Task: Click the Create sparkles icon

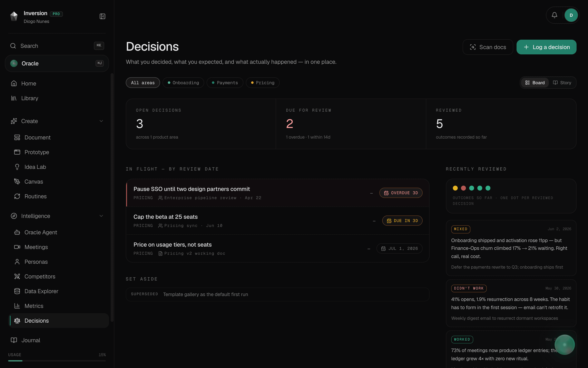Action: click(x=14, y=121)
